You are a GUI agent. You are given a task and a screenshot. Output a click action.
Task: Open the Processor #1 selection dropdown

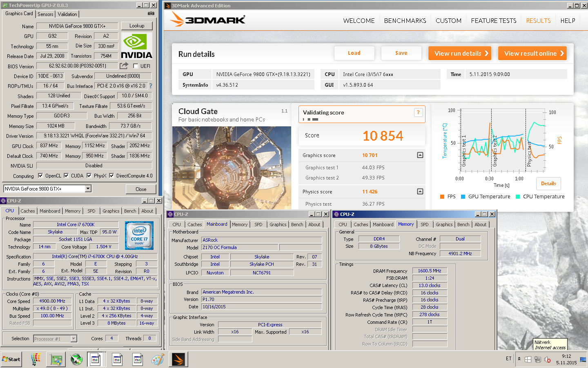pyautogui.click(x=74, y=339)
